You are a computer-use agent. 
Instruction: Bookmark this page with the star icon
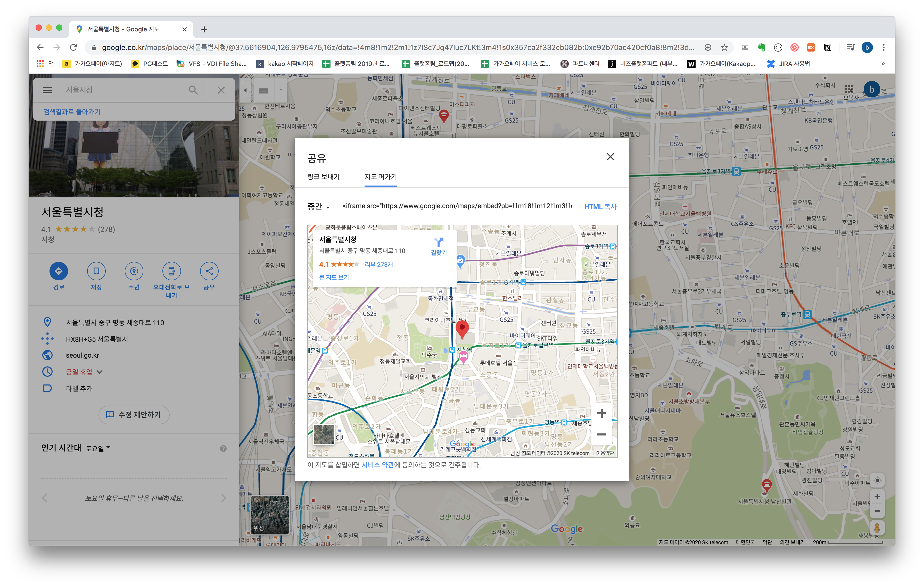pos(724,48)
